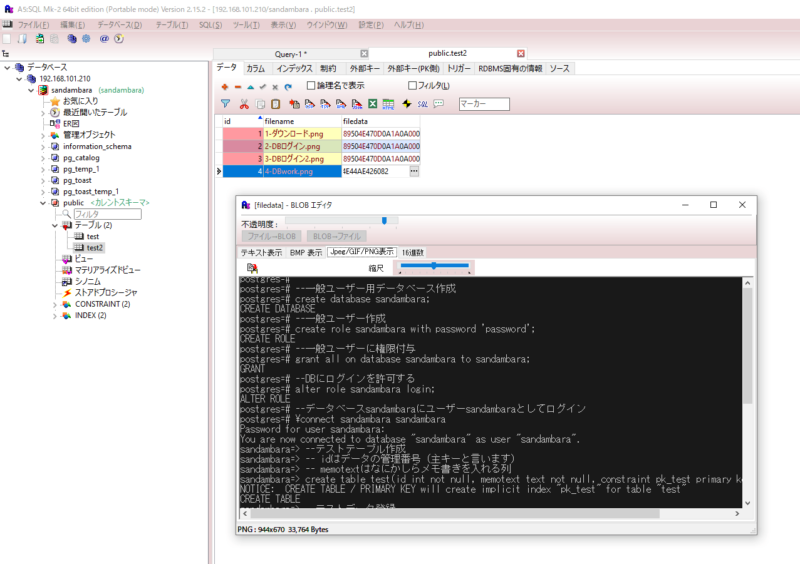Open the ファイル(F) menu
This screenshot has height=564, width=800.
(33, 24)
